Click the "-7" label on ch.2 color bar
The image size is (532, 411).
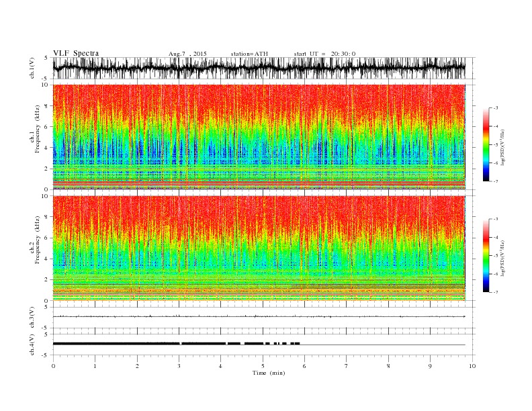point(495,292)
